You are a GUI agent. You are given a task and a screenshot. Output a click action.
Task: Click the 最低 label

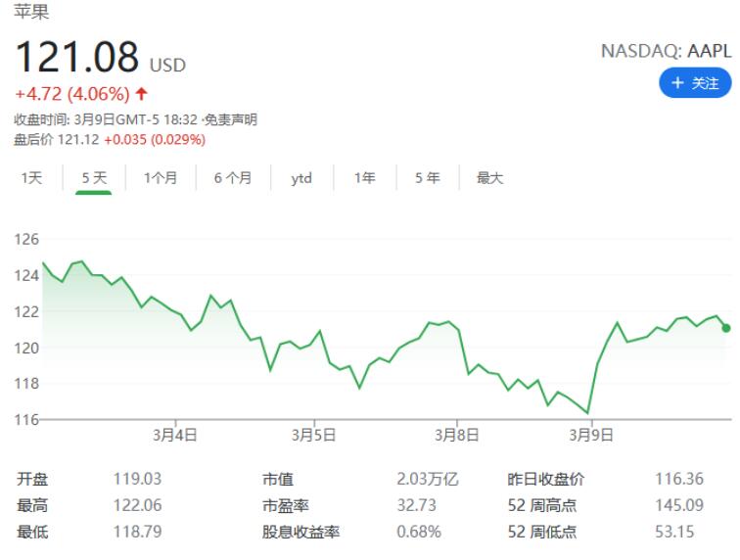[x=32, y=533]
